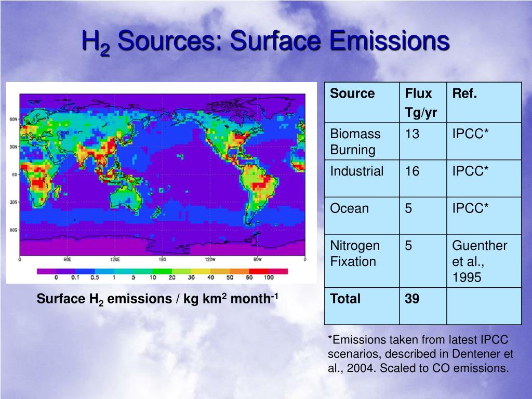Click the world emissions map image
This screenshot has height=399, width=532.
coord(162,183)
